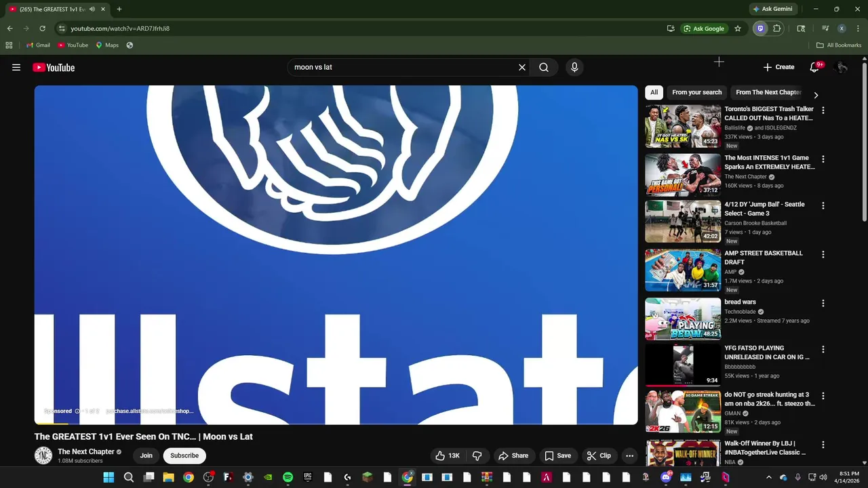Image resolution: width=868 pixels, height=488 pixels.
Task: Open Spotify from the taskbar
Action: point(288,477)
